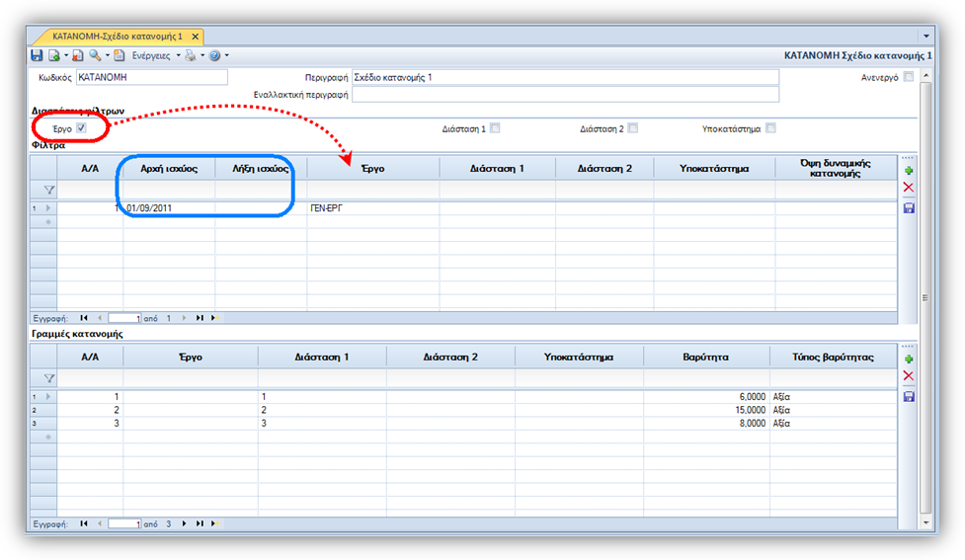Click the scrollbar down arrow at bottom
The image size is (965, 560).
click(925, 522)
